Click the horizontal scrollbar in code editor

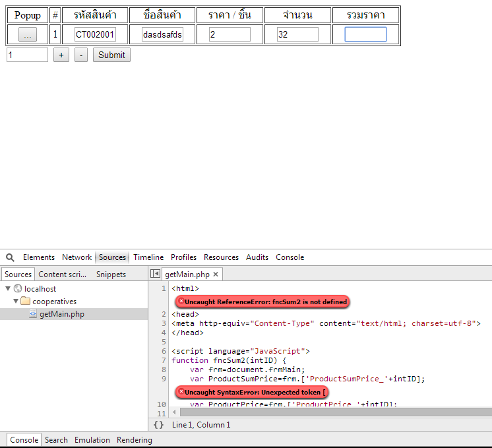(x=336, y=412)
